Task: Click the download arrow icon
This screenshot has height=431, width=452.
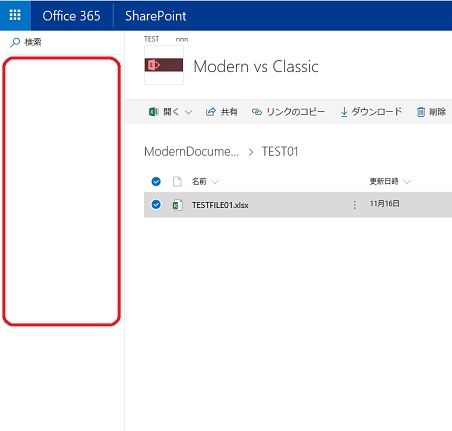Action: (x=344, y=112)
